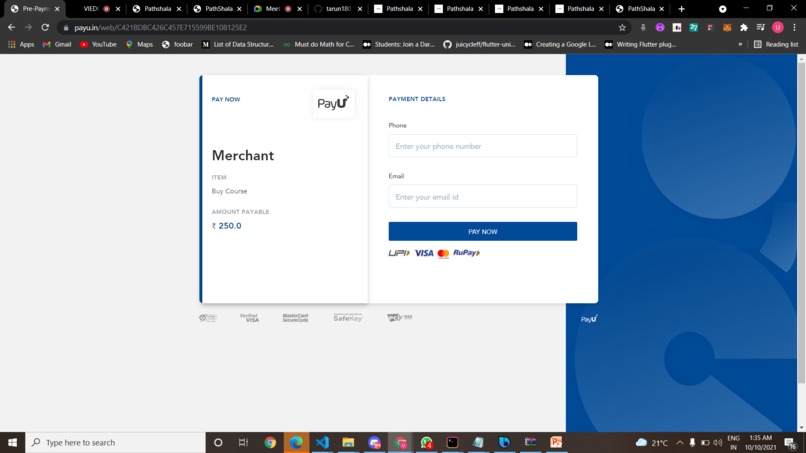Click the 'Buy Course' item text
Screen dimensions: 806x453
229,191
